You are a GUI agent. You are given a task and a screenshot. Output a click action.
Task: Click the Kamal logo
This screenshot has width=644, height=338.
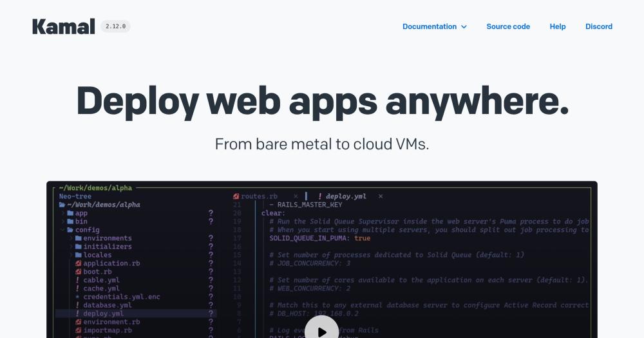pos(64,26)
